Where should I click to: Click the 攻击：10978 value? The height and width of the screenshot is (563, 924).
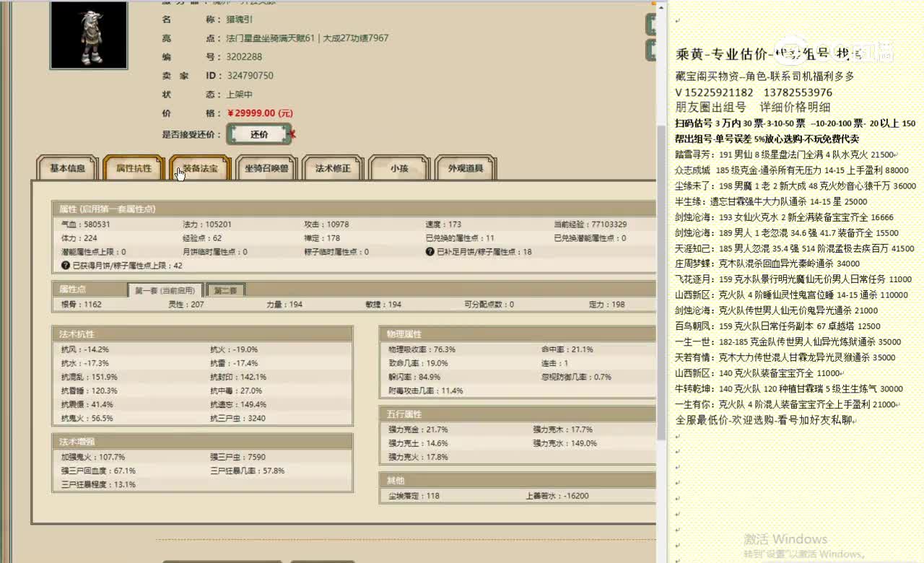pos(326,224)
